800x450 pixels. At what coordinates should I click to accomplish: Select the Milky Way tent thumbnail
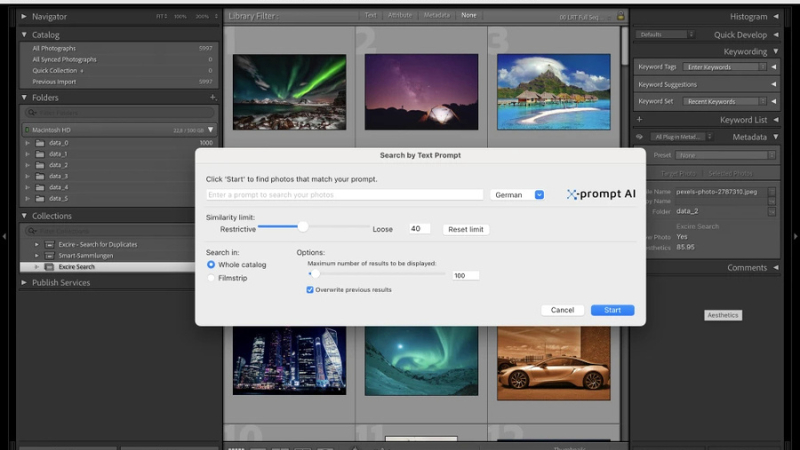coord(421,92)
